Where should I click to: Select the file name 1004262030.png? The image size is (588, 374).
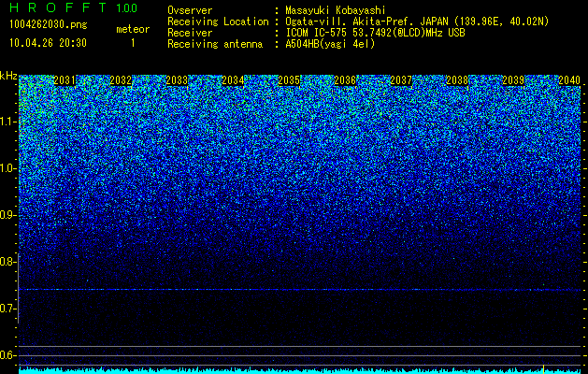click(x=49, y=24)
